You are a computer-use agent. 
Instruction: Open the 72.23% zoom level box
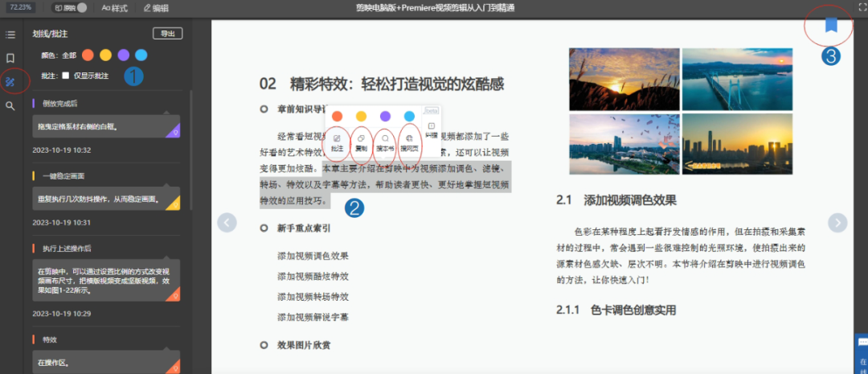pos(21,7)
